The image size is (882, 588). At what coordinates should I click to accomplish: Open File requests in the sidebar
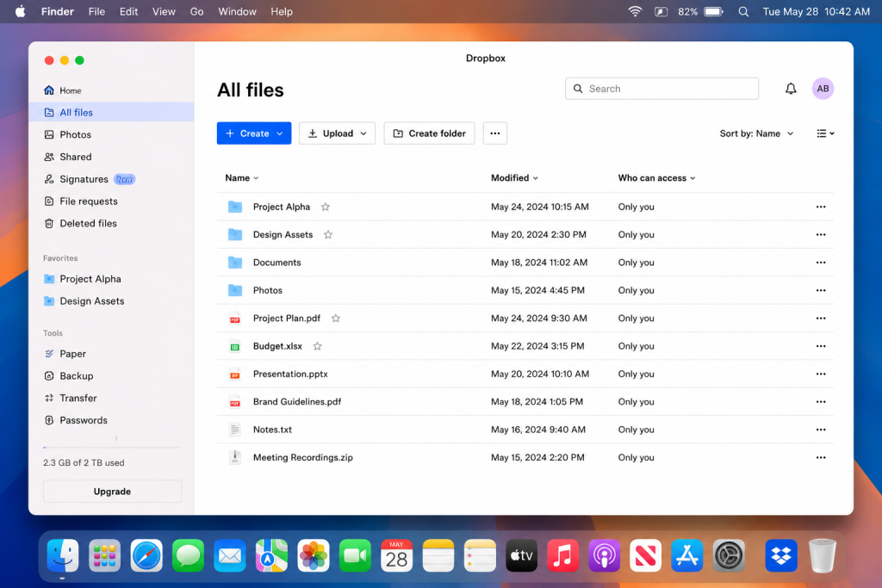(x=111, y=201)
